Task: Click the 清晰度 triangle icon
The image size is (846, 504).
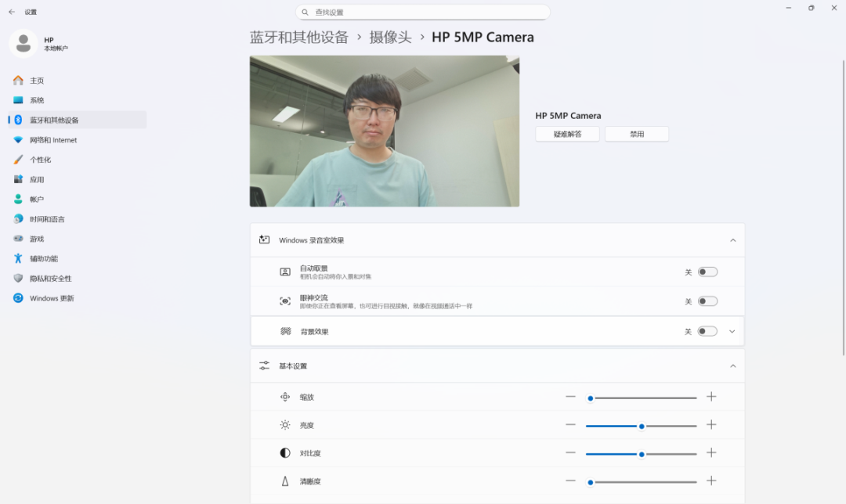Action: 285,481
